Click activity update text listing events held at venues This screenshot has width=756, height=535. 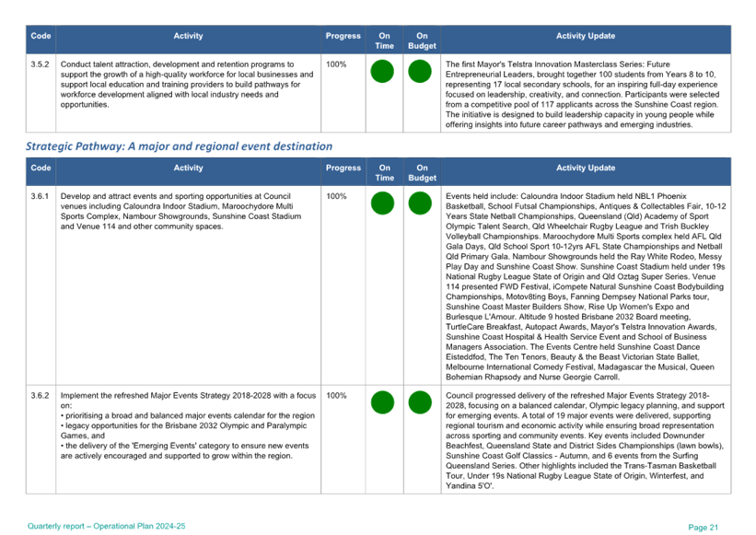point(587,285)
